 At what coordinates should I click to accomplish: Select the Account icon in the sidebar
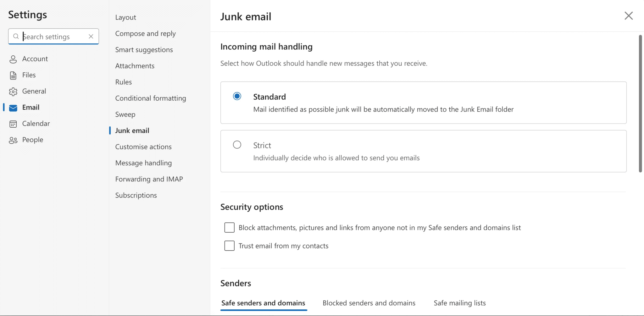pos(13,59)
